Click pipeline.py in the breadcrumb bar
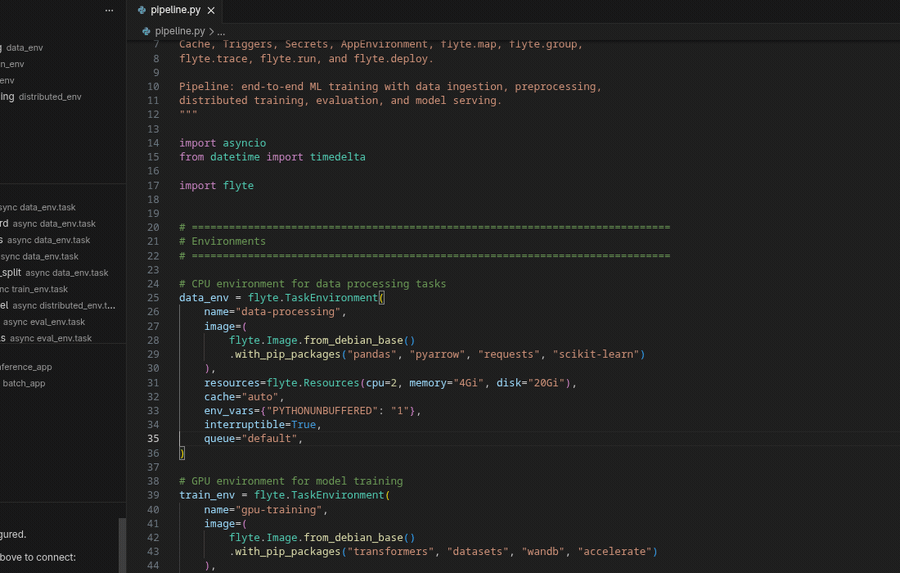The image size is (900, 573). tap(180, 31)
